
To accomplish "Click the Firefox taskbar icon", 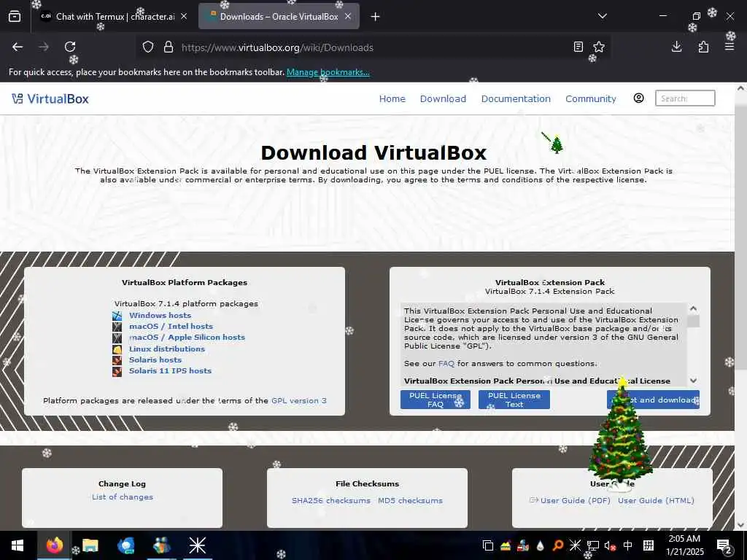I will 54,545.
